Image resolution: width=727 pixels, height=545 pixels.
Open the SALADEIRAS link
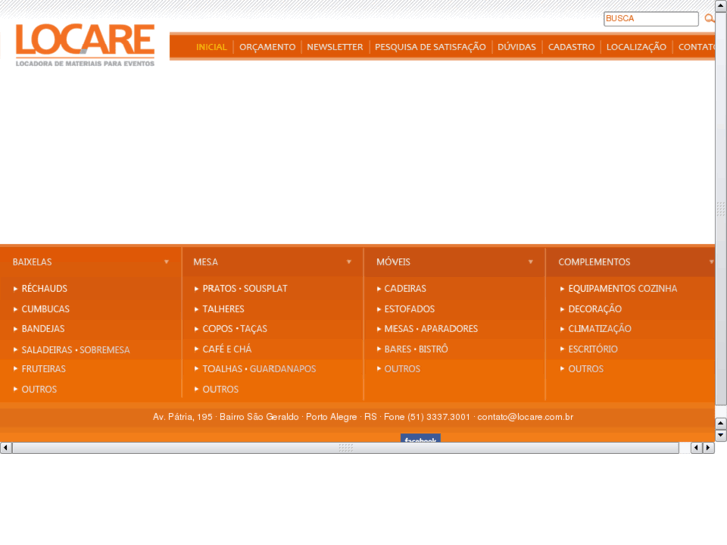47,350
